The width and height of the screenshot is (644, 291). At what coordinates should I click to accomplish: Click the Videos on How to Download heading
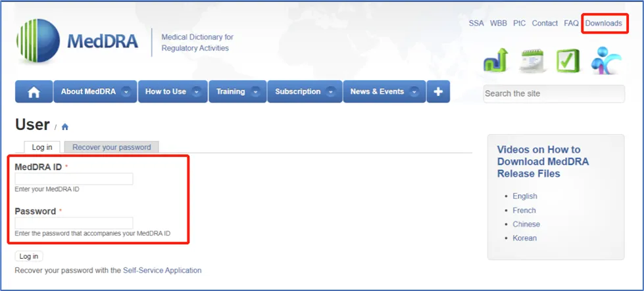tap(543, 162)
